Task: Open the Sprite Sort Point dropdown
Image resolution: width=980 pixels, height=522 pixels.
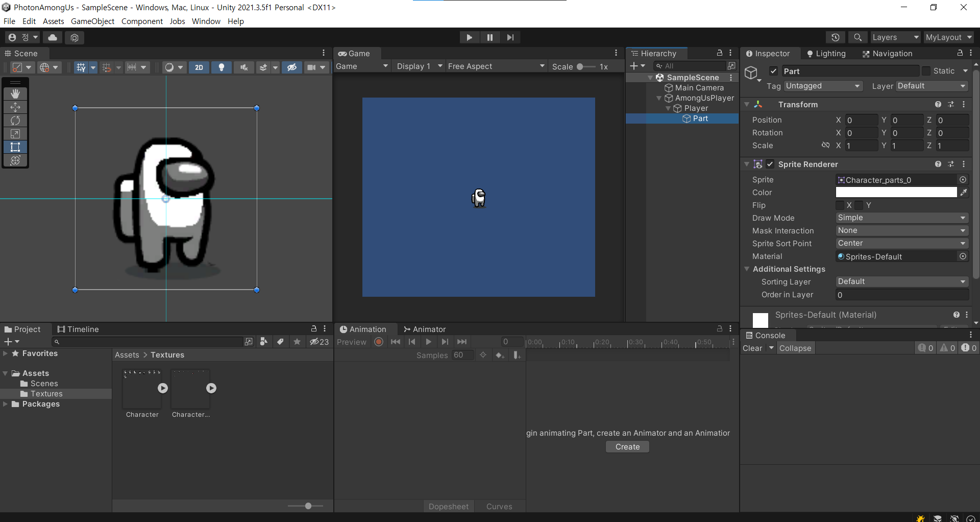Action: [x=902, y=243]
